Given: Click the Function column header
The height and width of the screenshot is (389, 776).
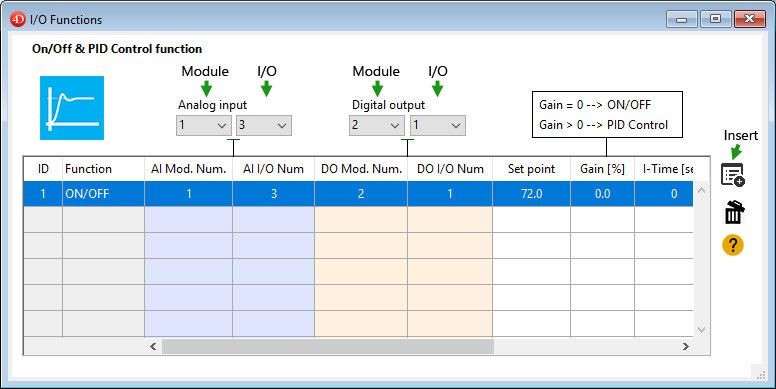Looking at the screenshot, I should click(103, 169).
